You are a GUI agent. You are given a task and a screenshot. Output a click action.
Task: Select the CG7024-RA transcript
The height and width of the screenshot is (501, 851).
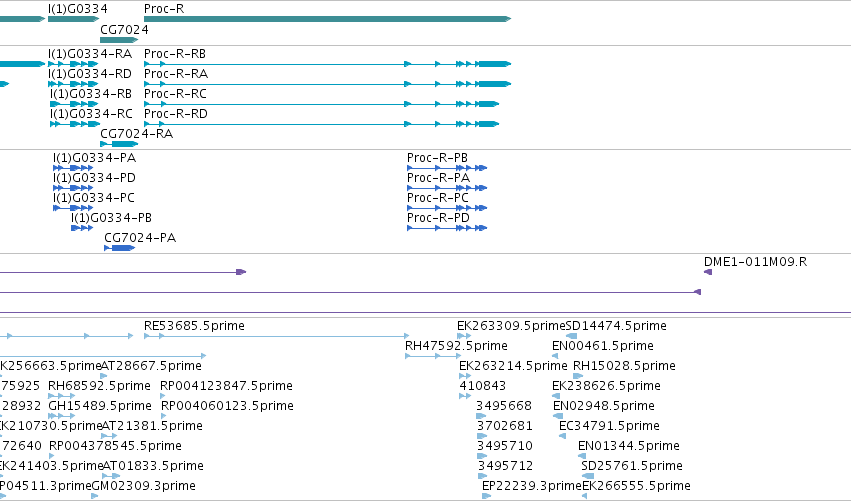click(119, 144)
